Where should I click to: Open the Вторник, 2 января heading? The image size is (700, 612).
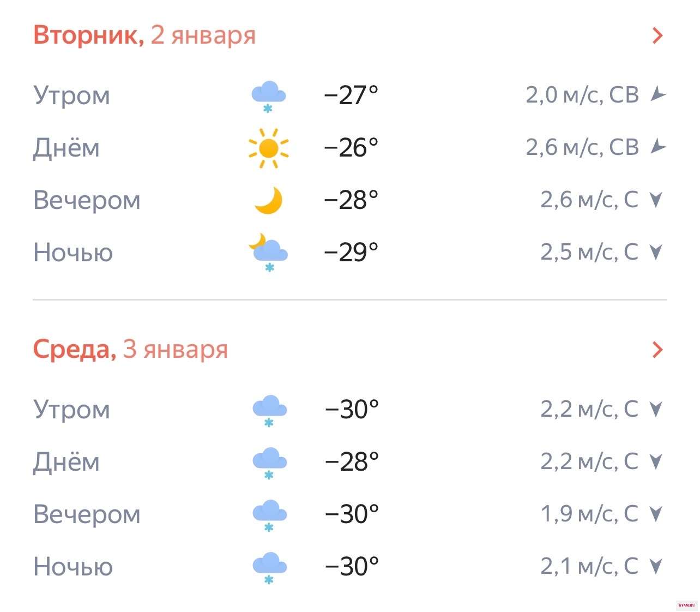(x=144, y=35)
